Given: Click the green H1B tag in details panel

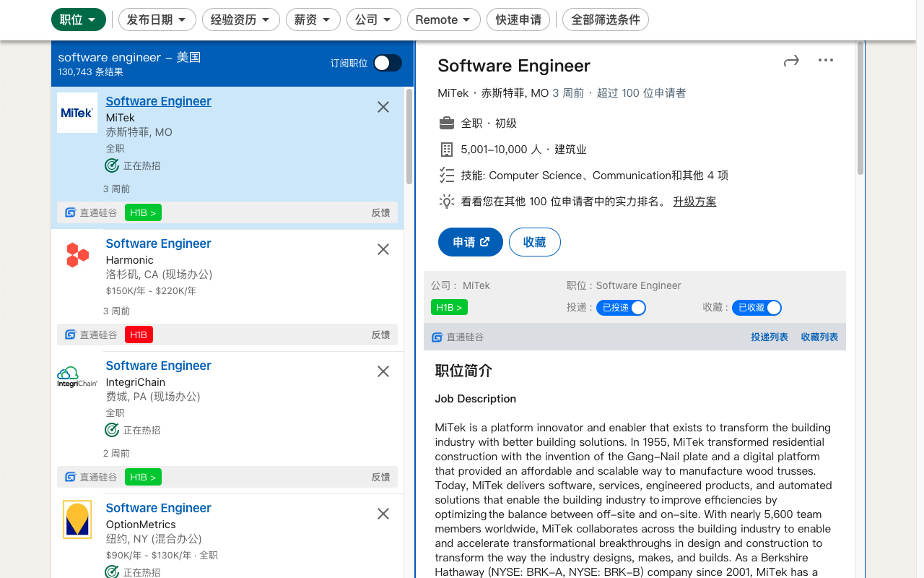Looking at the screenshot, I should tap(449, 308).
